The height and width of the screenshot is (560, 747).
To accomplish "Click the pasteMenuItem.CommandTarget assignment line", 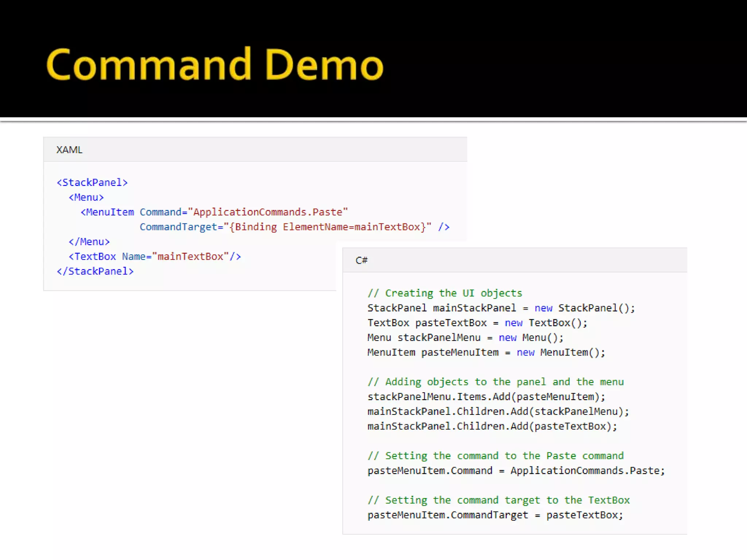I will [x=495, y=515].
